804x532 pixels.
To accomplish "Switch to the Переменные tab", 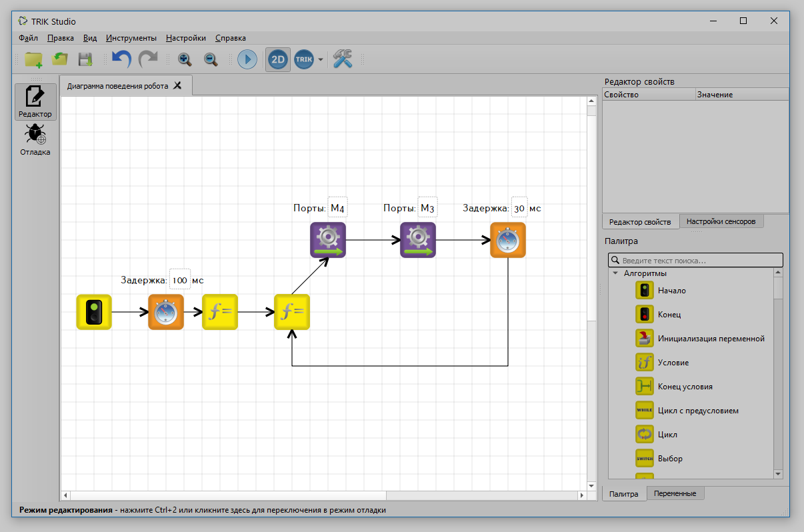I will click(675, 494).
